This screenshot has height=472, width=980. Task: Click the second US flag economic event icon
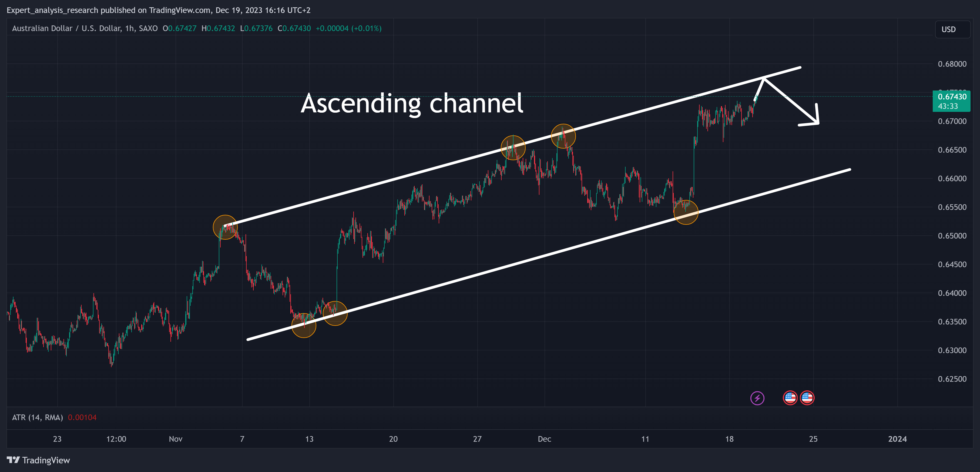click(807, 398)
